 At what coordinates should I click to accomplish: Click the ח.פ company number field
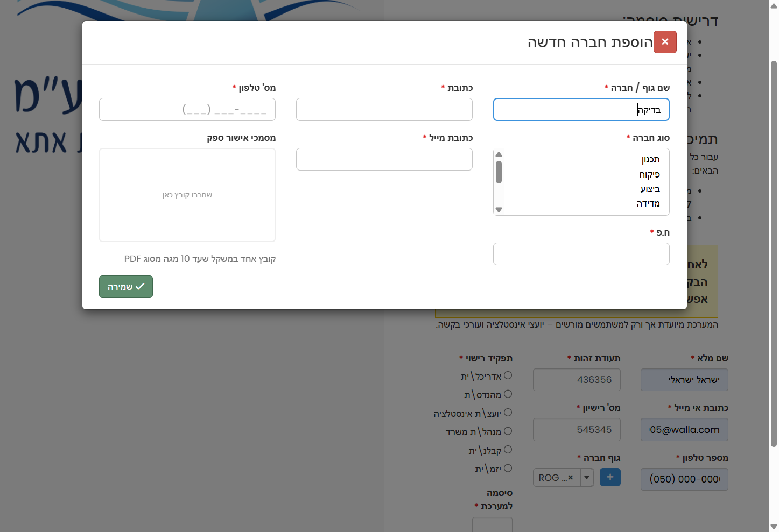(x=581, y=254)
